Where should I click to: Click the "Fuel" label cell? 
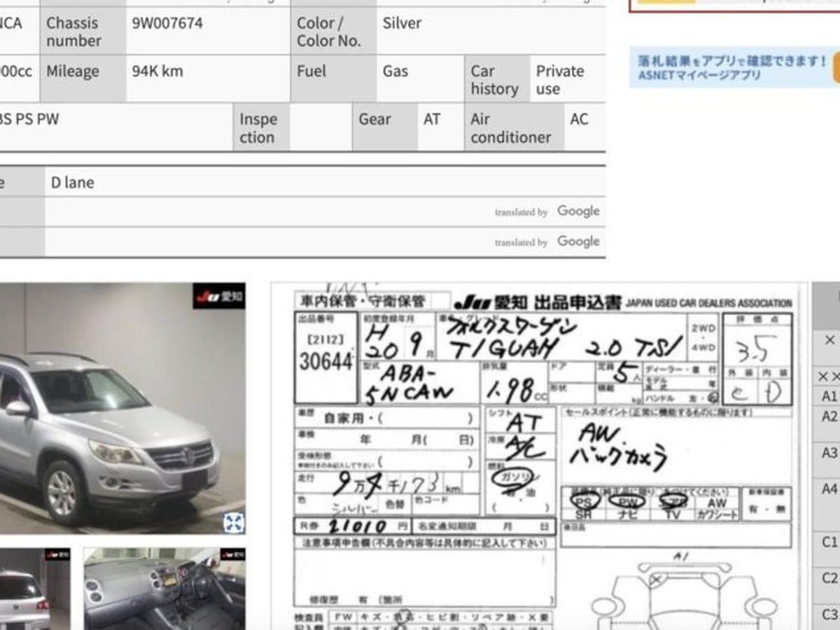(334, 79)
